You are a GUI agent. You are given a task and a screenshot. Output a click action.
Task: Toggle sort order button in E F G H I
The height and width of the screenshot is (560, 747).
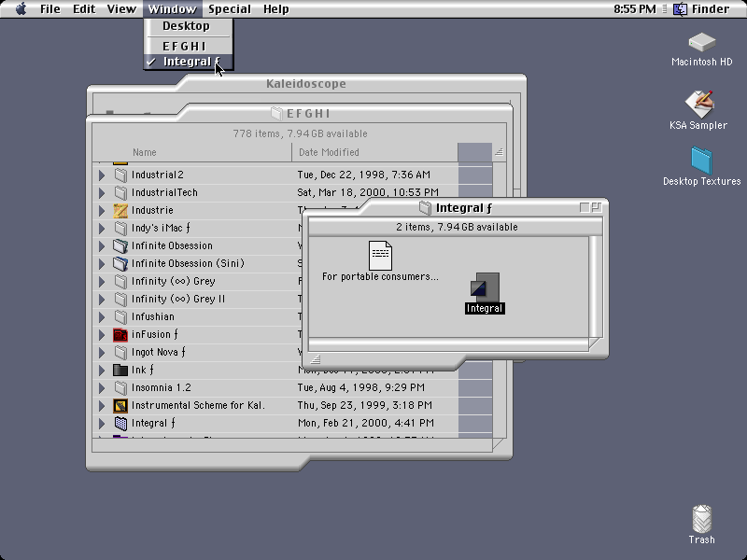pos(499,152)
